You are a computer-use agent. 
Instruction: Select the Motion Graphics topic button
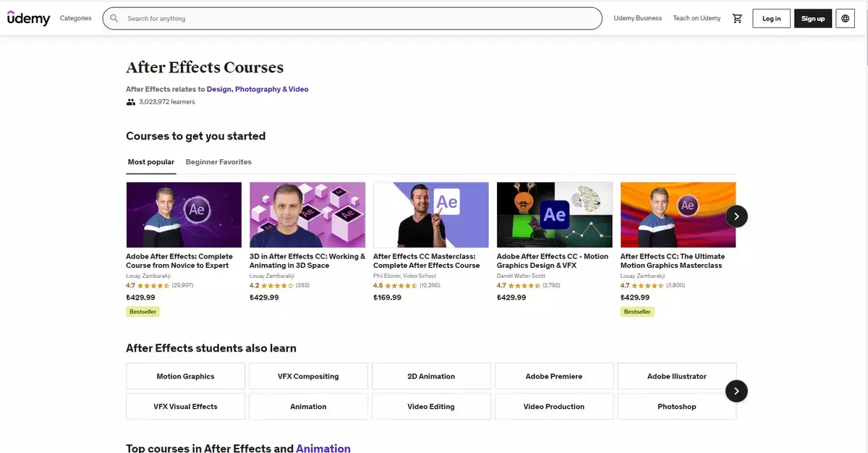(x=186, y=376)
